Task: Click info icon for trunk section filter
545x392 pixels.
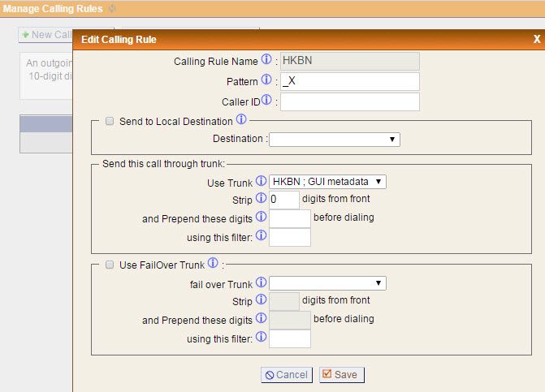Action: (x=261, y=235)
